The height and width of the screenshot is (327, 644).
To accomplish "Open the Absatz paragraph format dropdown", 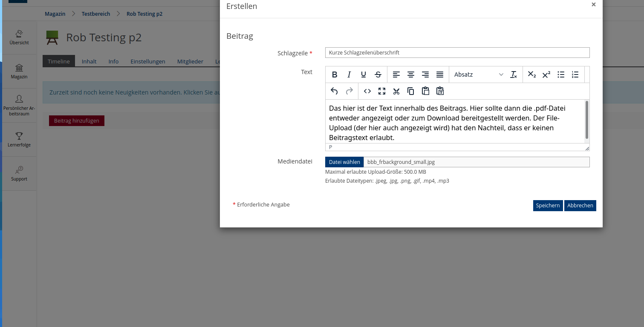I will tap(478, 75).
